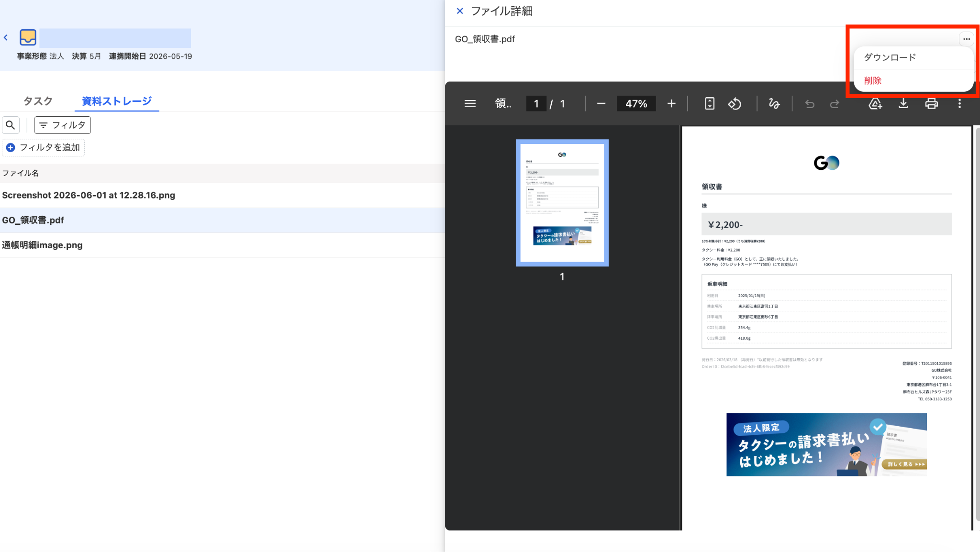The height and width of the screenshot is (552, 980).
Task: Open the 通帳明細image.png file
Action: point(223,245)
